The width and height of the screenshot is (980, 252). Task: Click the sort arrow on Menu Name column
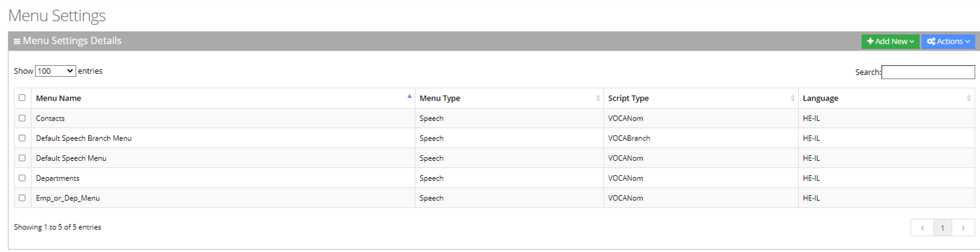[409, 97]
